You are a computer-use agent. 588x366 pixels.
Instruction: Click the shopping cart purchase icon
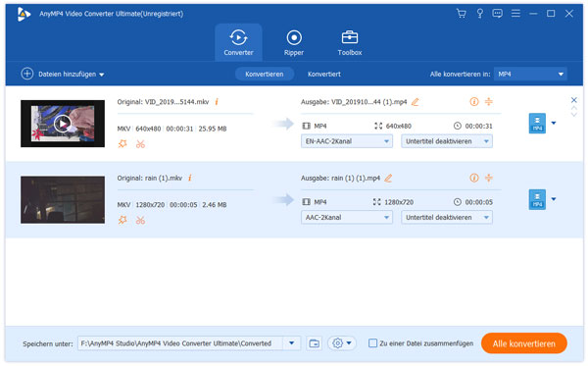point(462,14)
